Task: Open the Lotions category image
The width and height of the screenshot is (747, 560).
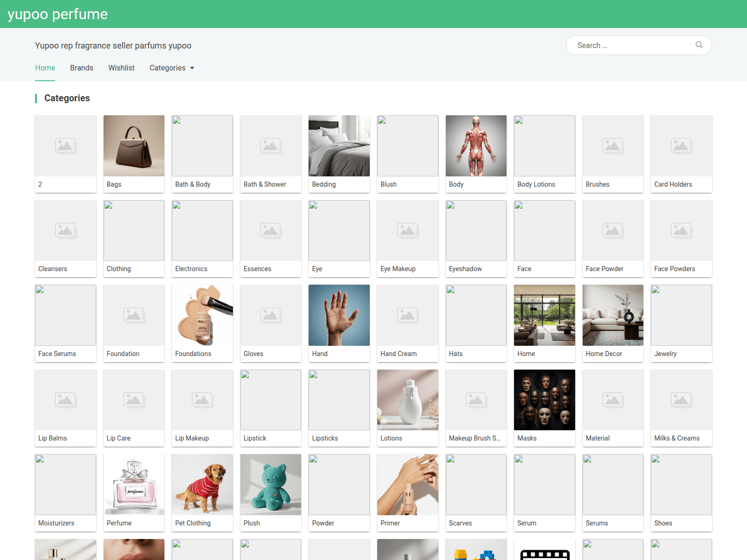Action: tap(408, 400)
